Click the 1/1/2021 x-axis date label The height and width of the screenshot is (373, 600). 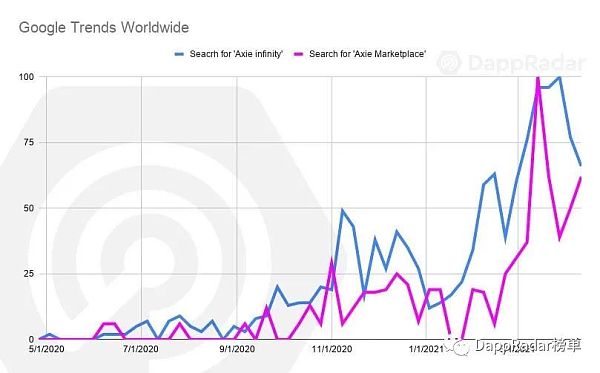[426, 349]
